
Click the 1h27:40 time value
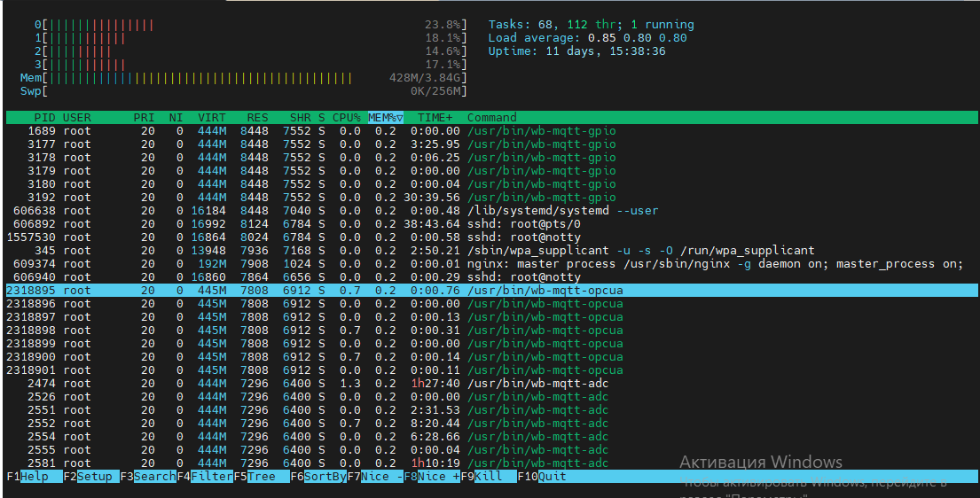435,383
